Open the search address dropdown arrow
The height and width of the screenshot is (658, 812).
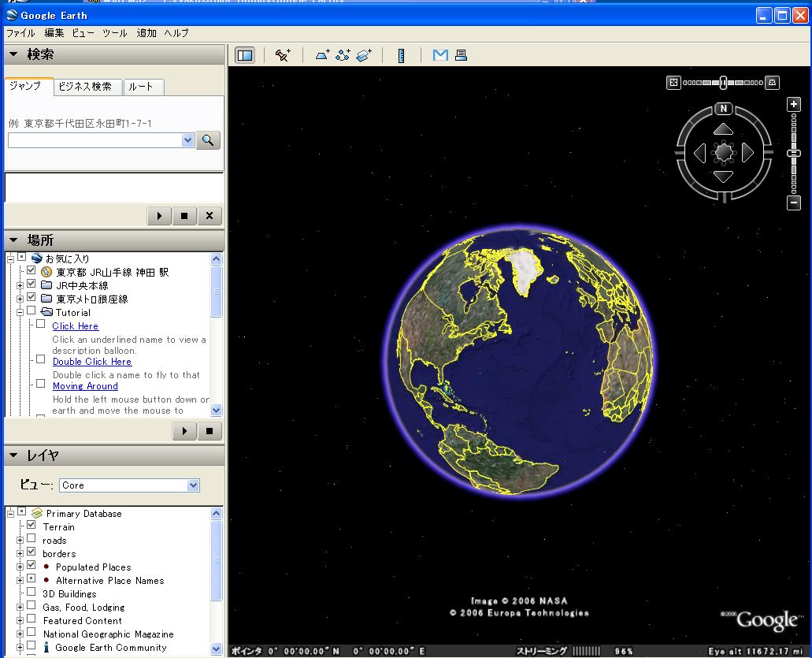coord(187,140)
